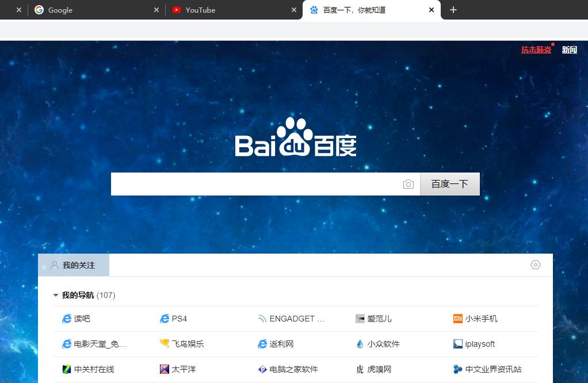The image size is (588, 383).
Task: Close the Google tab
Action: coord(156,10)
